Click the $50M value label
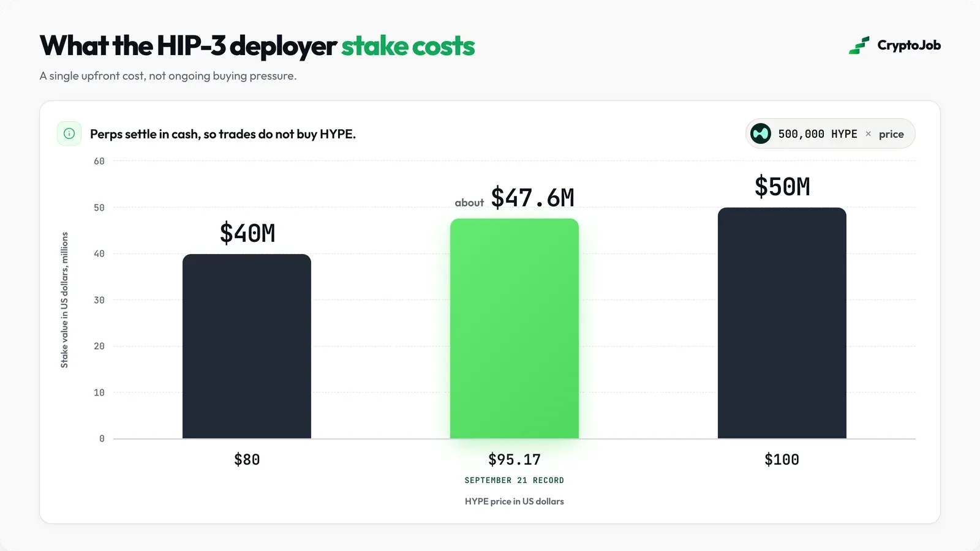Image resolution: width=980 pixels, height=551 pixels. [782, 187]
